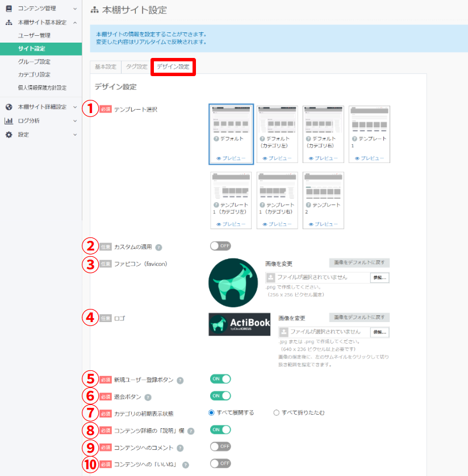Expand the コンテンツ管理 sidebar section
This screenshot has width=468, height=476.
pos(75,9)
